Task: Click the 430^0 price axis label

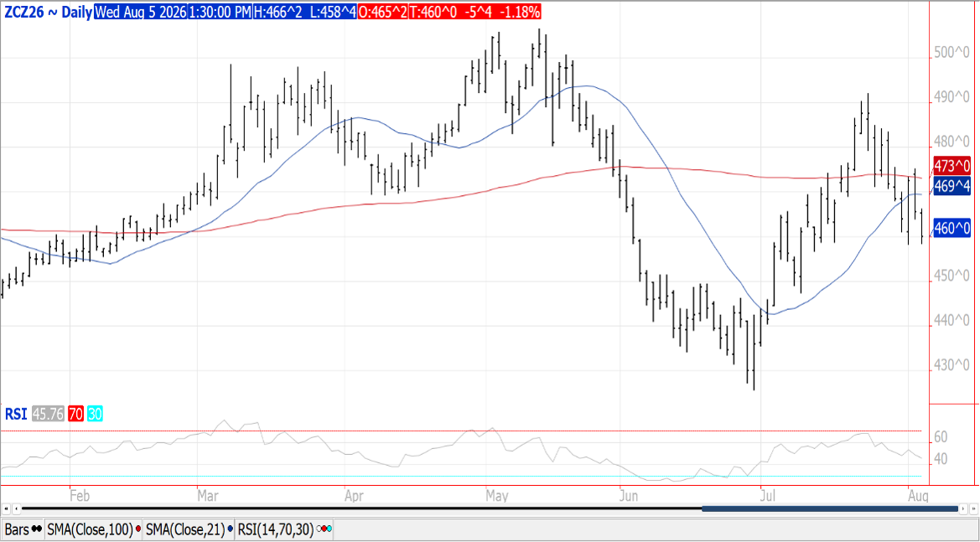Action: [951, 364]
